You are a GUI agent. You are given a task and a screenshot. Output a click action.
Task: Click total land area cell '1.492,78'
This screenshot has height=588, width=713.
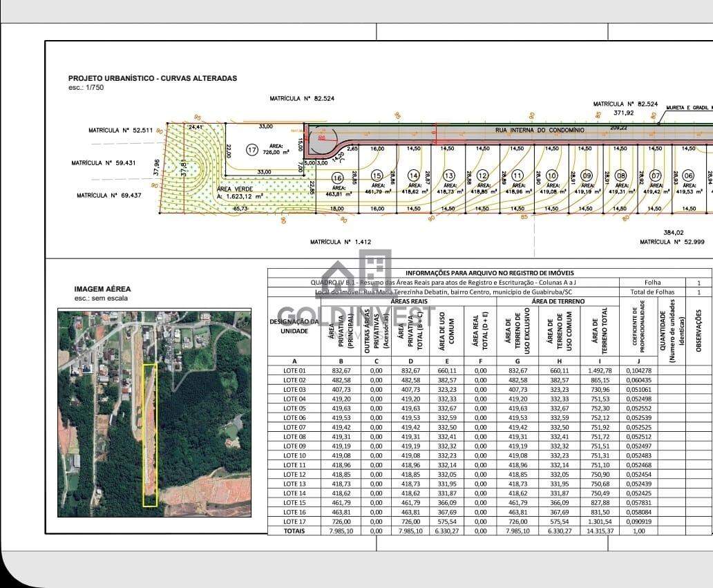(600, 370)
